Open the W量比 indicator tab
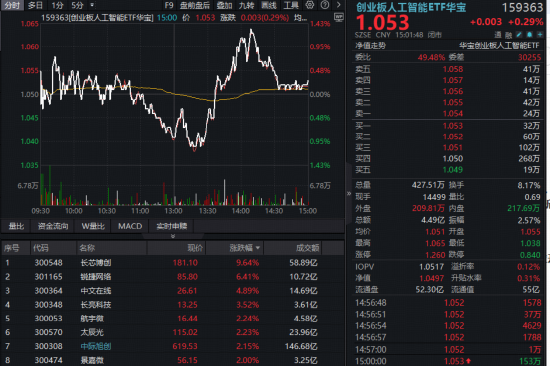 [93, 226]
